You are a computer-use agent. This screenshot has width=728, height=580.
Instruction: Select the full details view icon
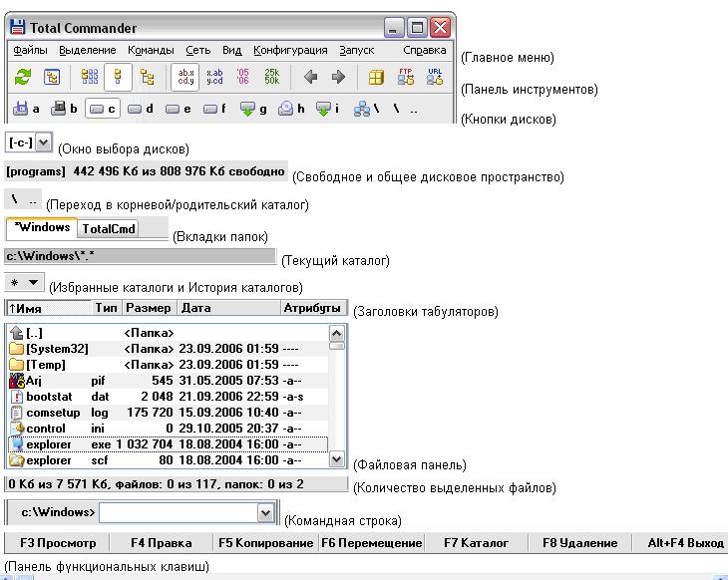coord(118,77)
